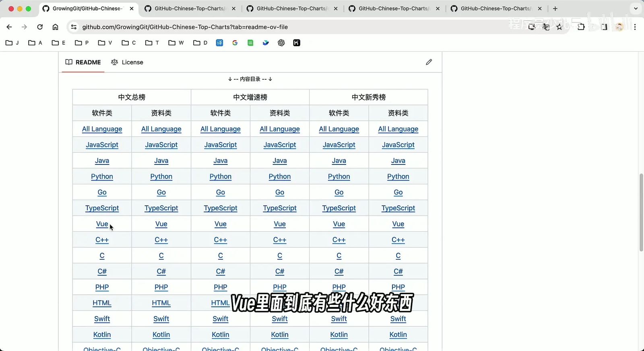644x351 pixels.
Task: Click the install app icon in address bar
Action: (532, 27)
